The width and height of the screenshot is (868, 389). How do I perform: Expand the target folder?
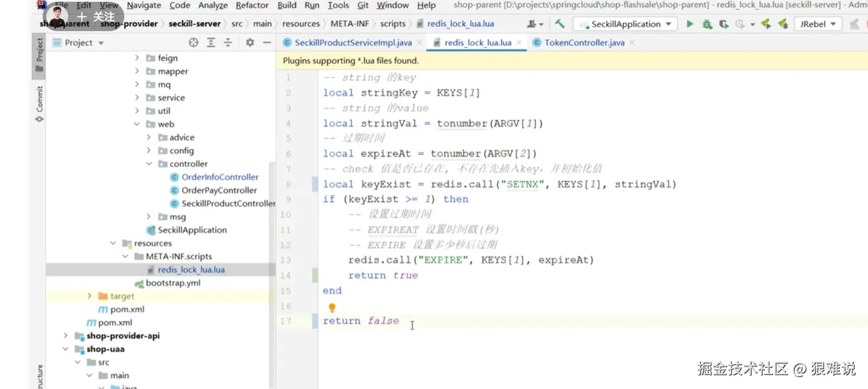coord(90,296)
